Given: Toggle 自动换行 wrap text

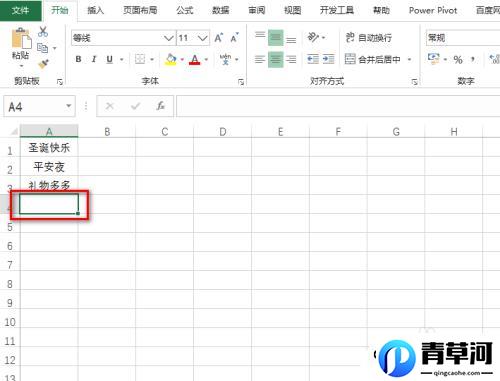Looking at the screenshot, I should [x=369, y=38].
